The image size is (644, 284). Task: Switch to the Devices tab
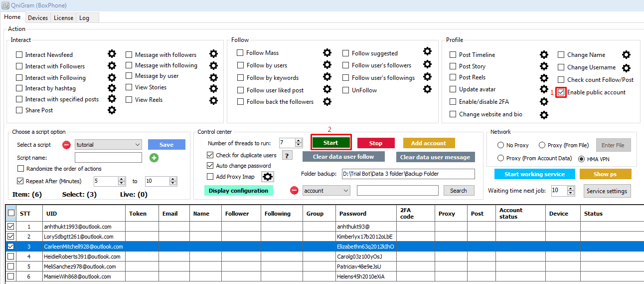click(38, 18)
